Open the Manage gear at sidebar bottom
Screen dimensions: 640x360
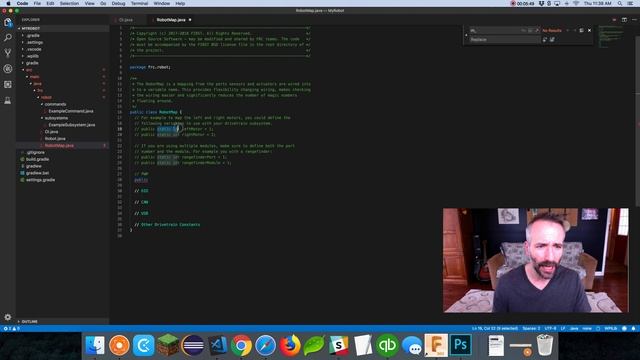coord(8,317)
